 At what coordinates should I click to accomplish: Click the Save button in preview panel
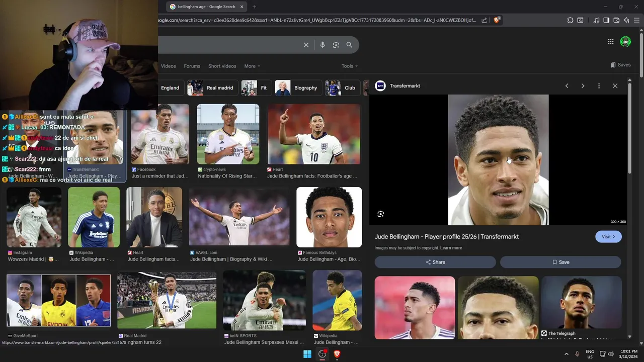coord(560,262)
